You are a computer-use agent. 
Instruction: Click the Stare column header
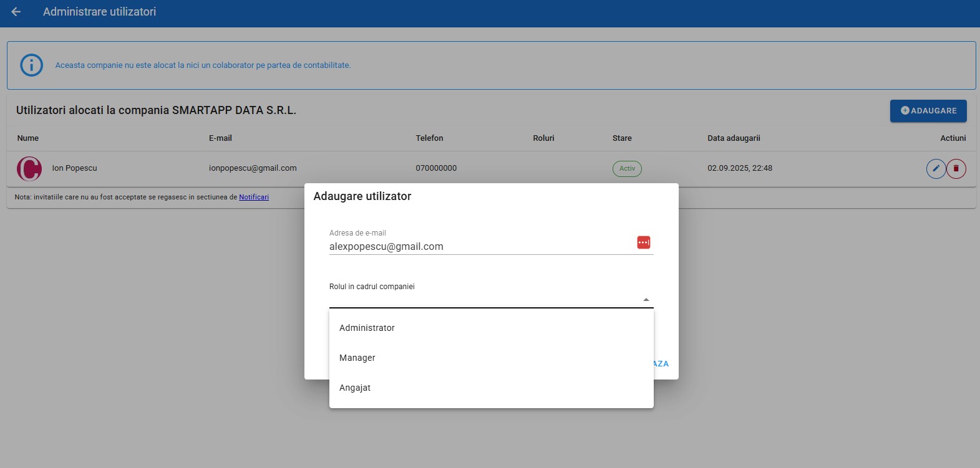click(622, 138)
